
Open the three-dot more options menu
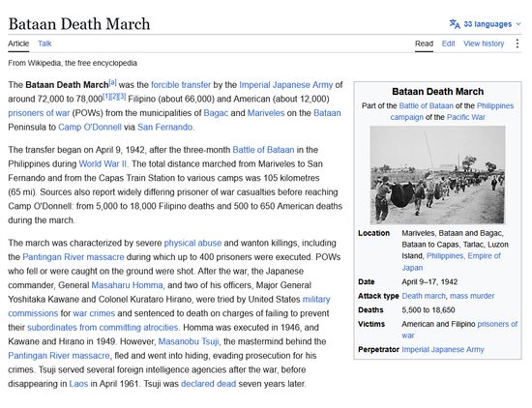coord(517,44)
